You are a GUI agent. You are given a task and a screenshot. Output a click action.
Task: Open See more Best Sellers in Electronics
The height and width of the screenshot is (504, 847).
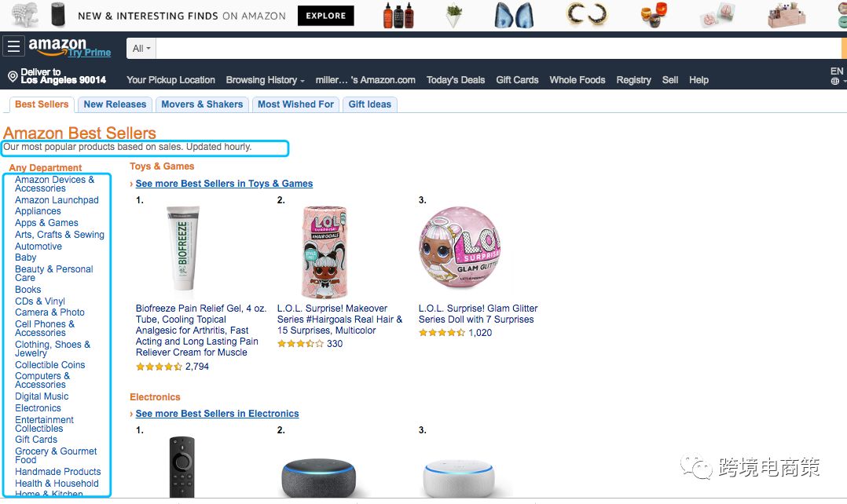click(x=217, y=414)
